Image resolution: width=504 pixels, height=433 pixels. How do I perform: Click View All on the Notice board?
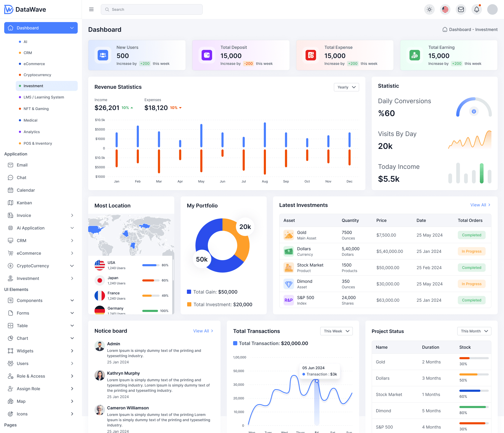(x=203, y=331)
